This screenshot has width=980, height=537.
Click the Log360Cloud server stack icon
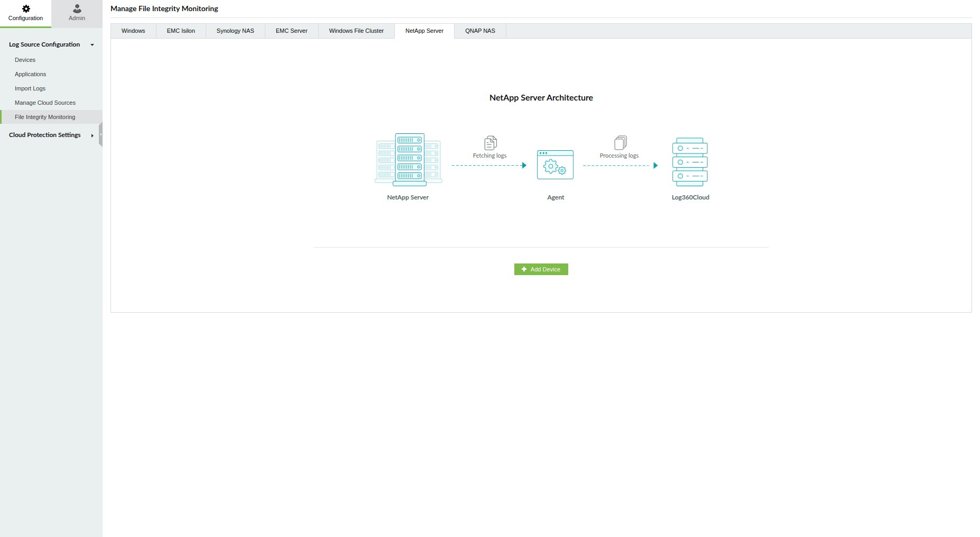(x=690, y=162)
